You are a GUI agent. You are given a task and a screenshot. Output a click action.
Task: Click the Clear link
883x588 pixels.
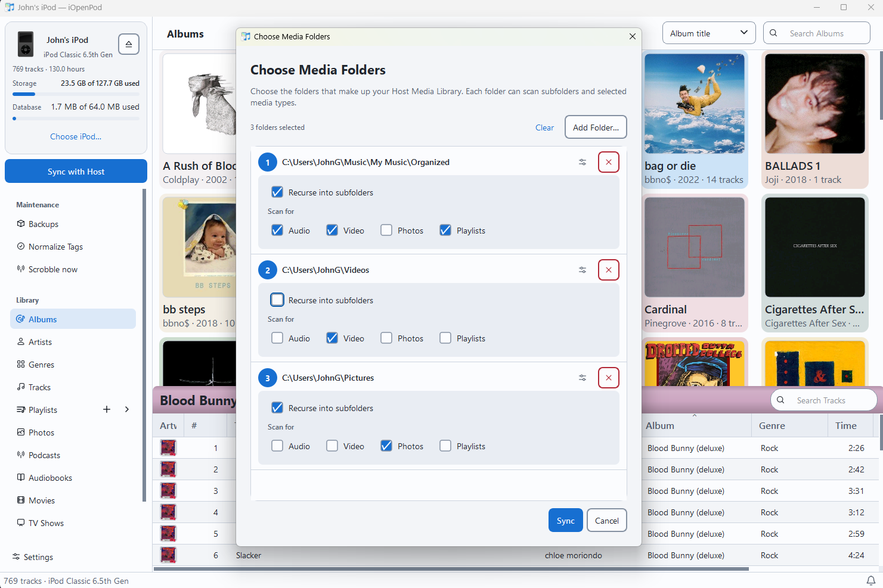[544, 127]
